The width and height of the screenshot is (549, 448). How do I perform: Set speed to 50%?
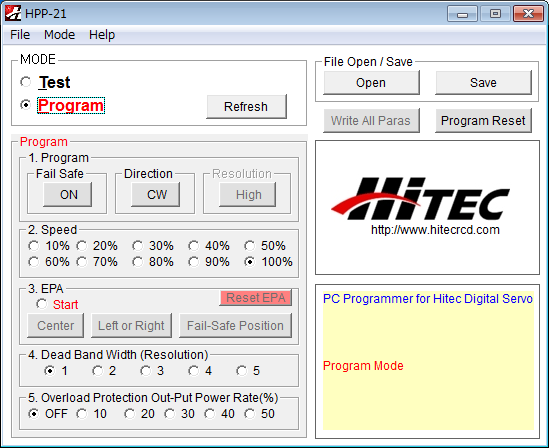250,246
